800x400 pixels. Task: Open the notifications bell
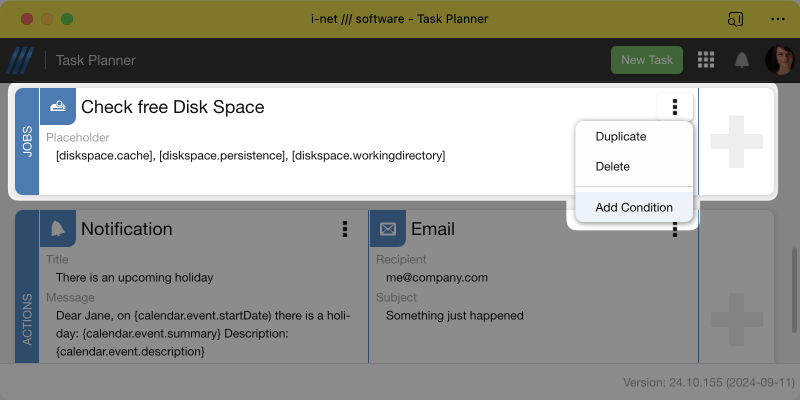pos(742,60)
